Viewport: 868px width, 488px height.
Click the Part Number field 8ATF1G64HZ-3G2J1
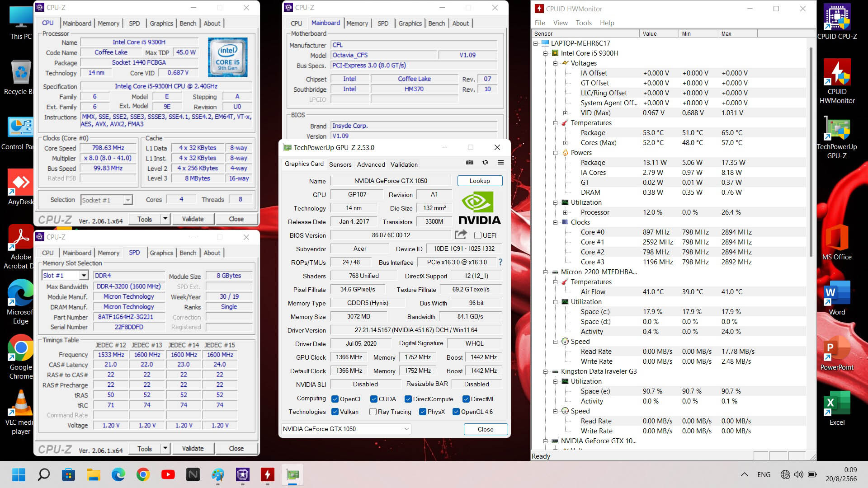point(129,317)
